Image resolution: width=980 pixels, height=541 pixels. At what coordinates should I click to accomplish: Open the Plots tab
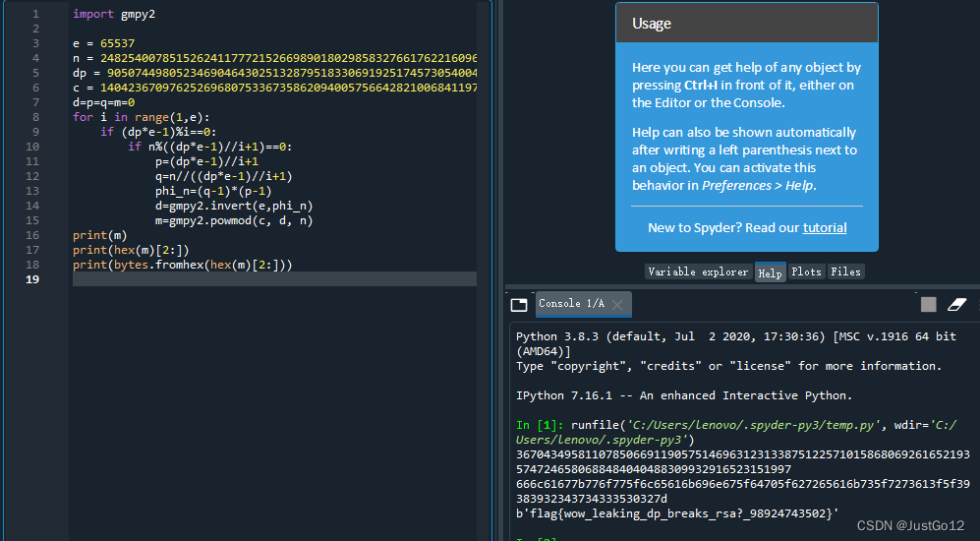point(806,271)
